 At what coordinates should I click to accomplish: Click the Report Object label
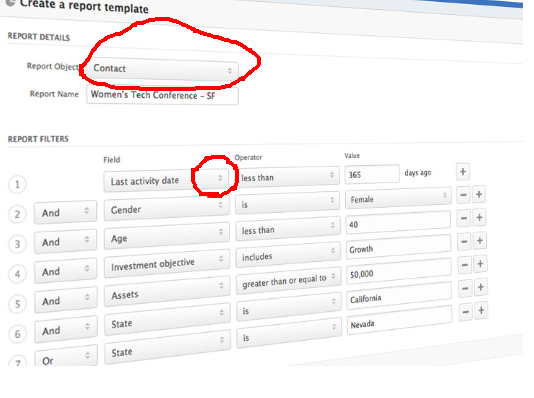[x=53, y=66]
